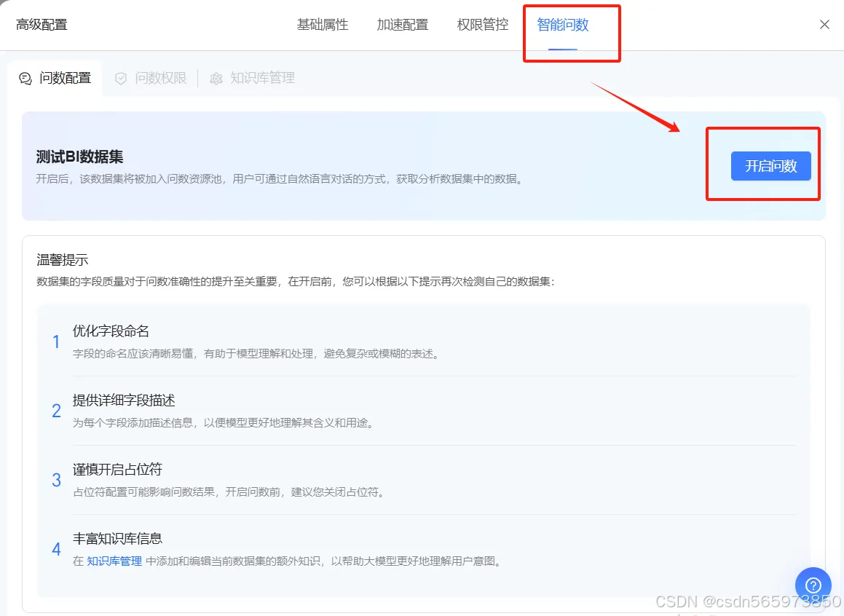Switch to the 基础属性 tab
This screenshot has height=616, width=844.
(323, 24)
